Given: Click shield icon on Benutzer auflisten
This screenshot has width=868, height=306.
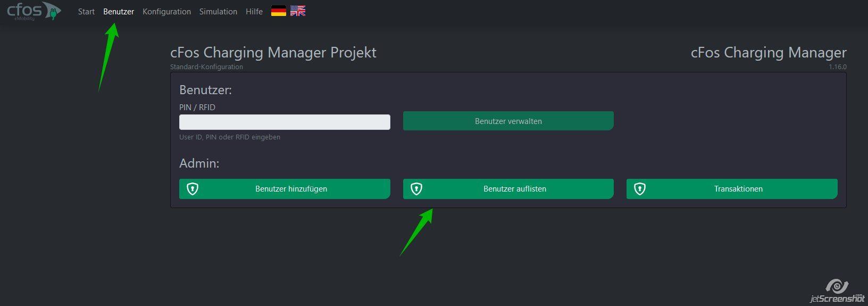Looking at the screenshot, I should pos(416,189).
